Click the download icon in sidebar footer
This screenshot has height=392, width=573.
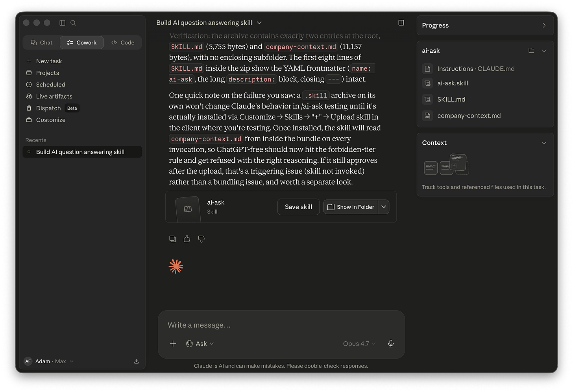point(136,361)
